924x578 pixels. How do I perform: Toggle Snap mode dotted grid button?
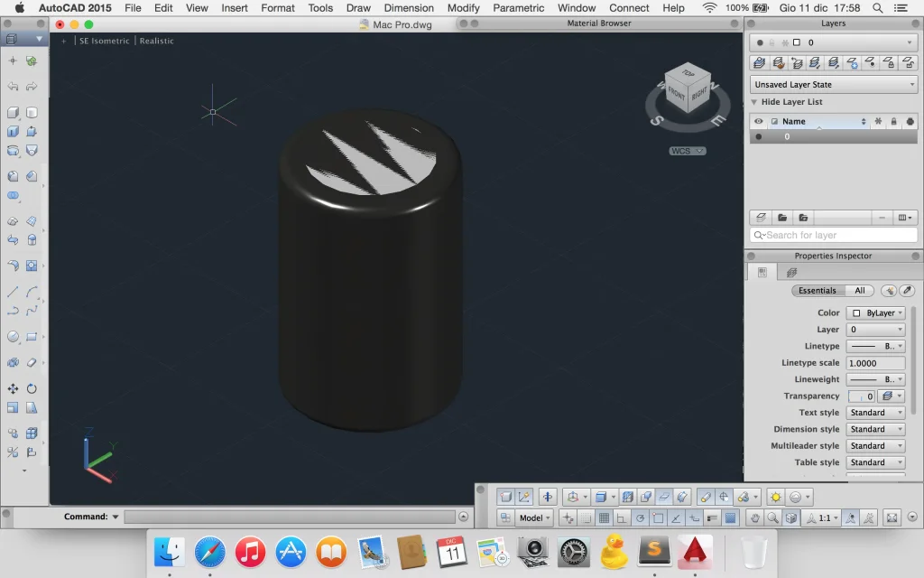click(586, 517)
